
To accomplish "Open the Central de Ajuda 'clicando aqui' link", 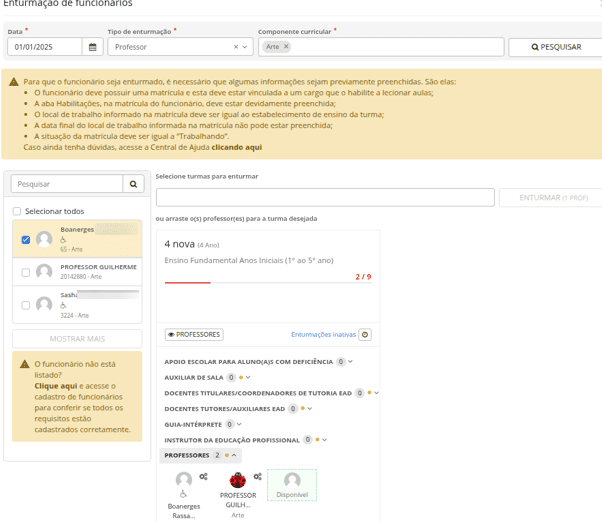I will point(236,147).
